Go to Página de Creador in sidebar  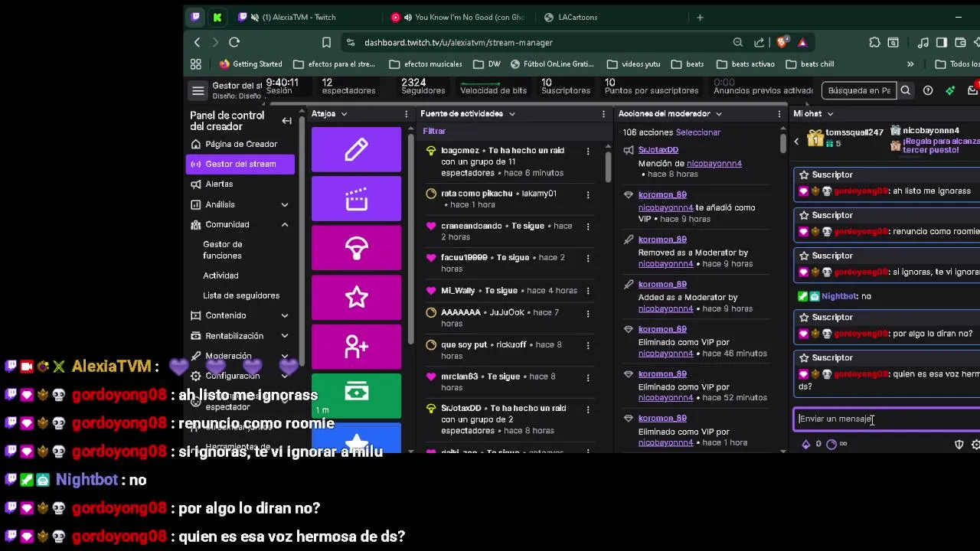pos(240,144)
